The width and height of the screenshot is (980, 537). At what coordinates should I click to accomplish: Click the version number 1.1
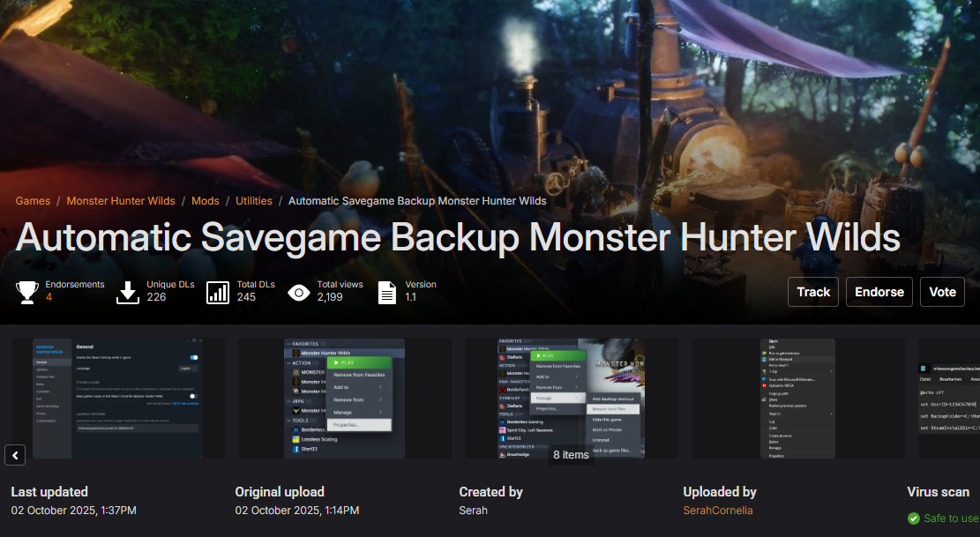click(411, 297)
